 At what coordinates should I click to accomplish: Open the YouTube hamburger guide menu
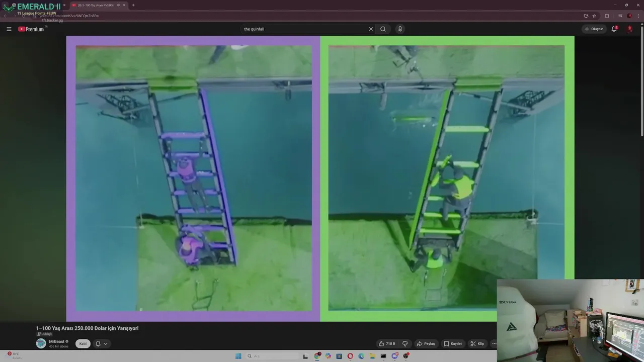[9, 29]
